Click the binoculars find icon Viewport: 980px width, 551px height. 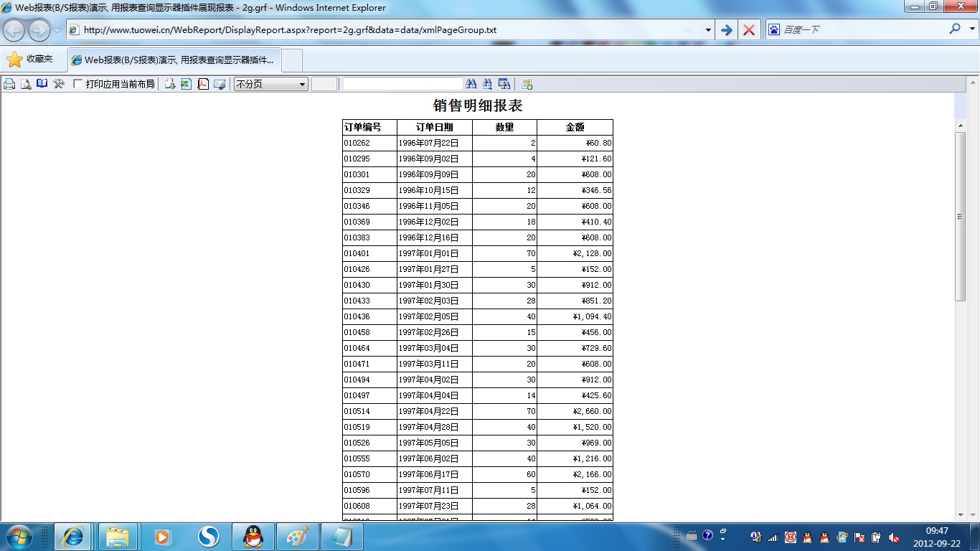click(x=471, y=84)
